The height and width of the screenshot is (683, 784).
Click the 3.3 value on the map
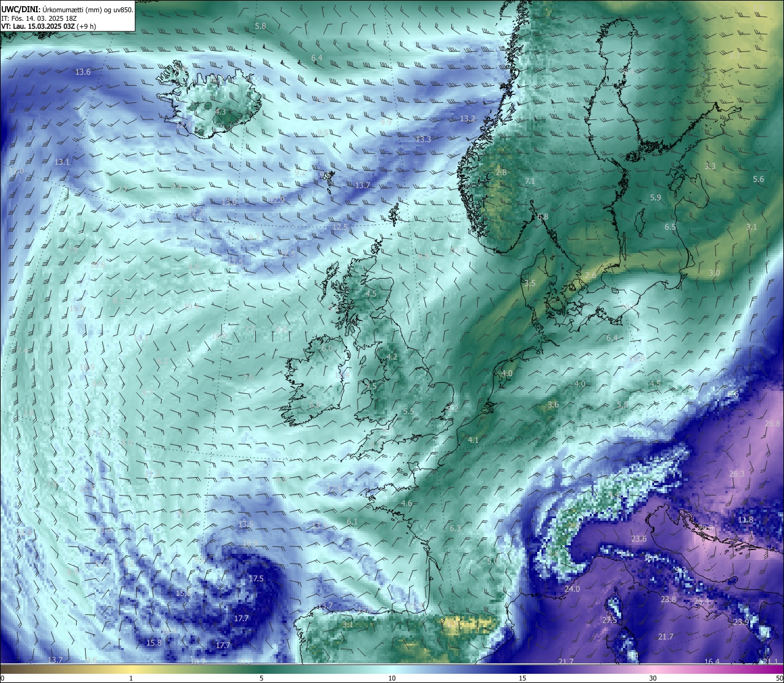(x=710, y=167)
